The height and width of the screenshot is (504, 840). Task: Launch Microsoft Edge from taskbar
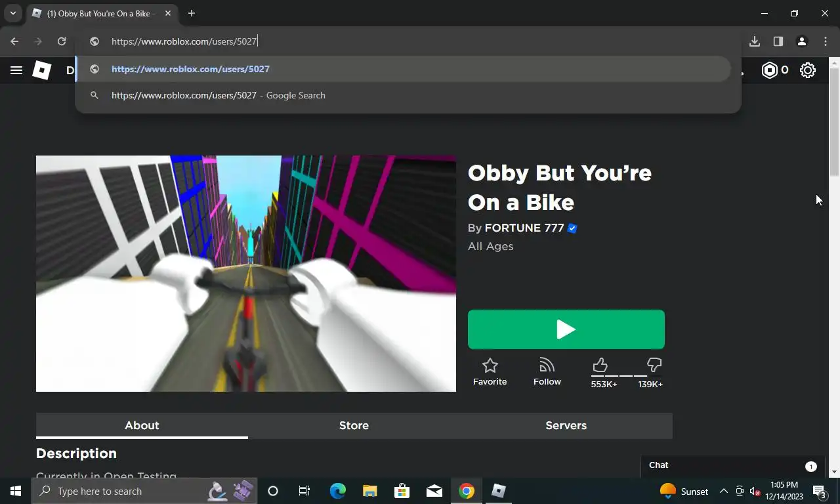(337, 491)
